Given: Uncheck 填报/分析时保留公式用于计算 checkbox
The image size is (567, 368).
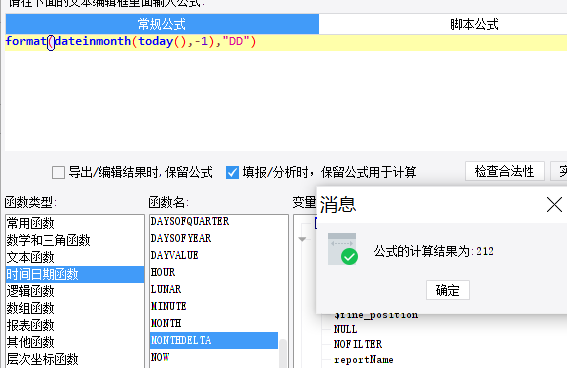Looking at the screenshot, I should tap(232, 172).
